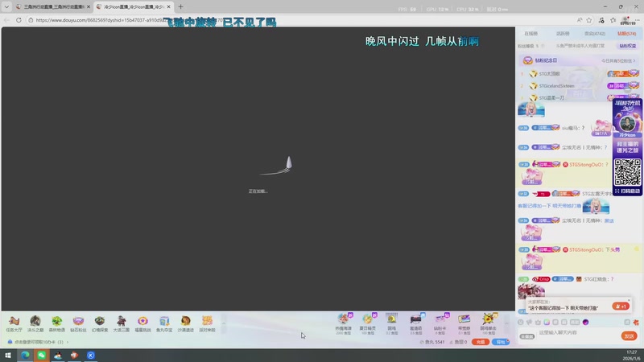Viewport: 644px width, 362px height.
Task: Switch to the 三角洲行动直播 browser tab
Action: pyautogui.click(x=52, y=6)
